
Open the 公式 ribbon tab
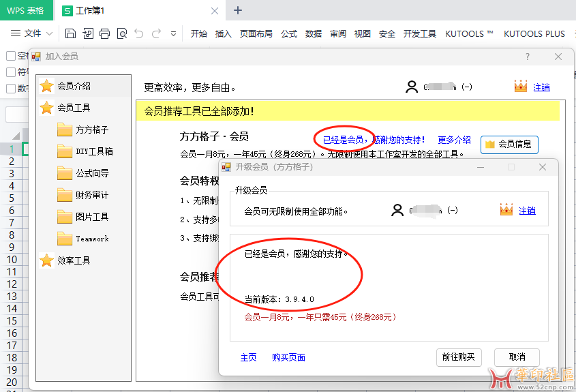[x=289, y=33]
